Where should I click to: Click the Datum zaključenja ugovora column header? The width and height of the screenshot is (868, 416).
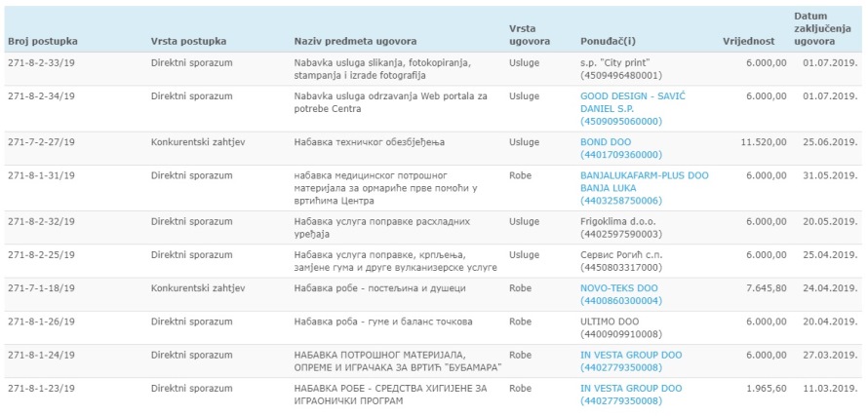pos(814,30)
